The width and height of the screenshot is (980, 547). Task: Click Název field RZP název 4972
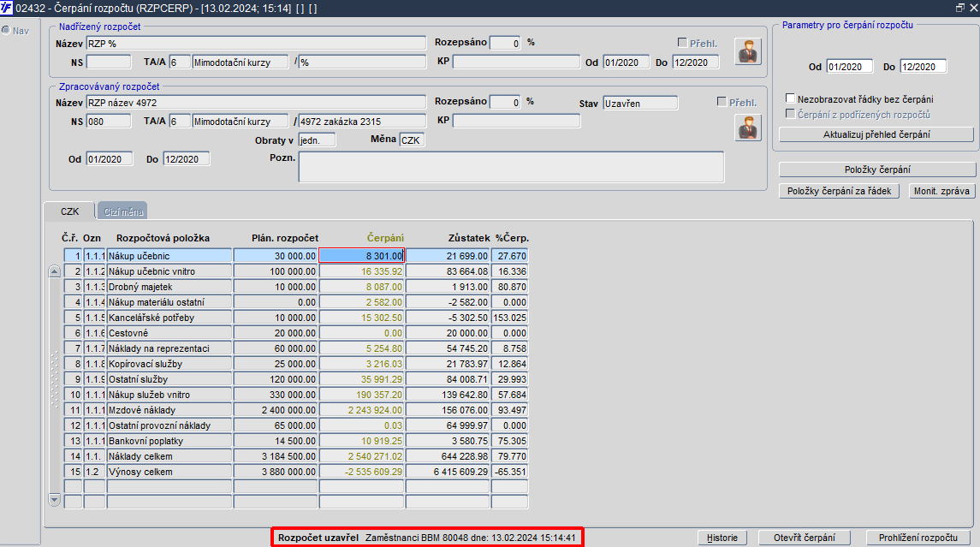click(x=256, y=103)
